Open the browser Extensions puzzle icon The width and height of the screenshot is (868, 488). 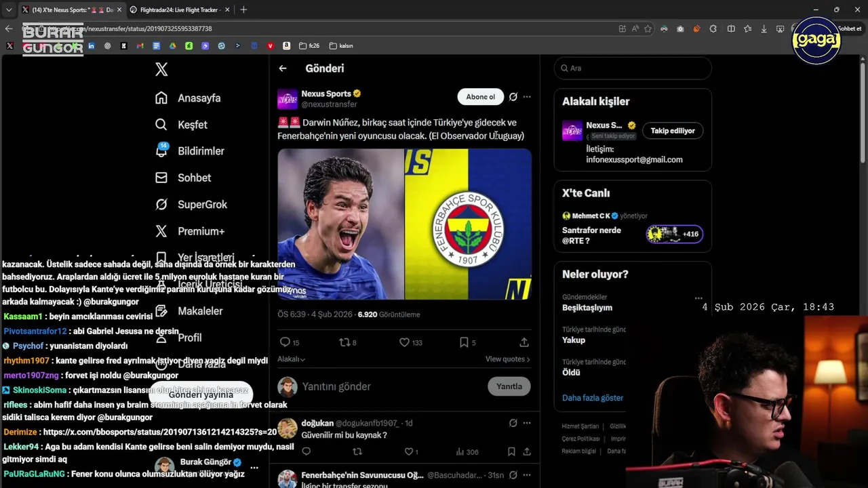(713, 28)
